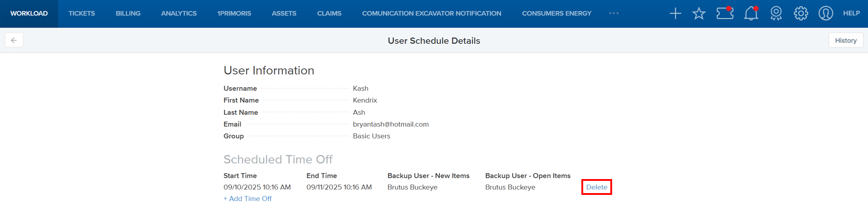
Task: Open settings via the gear icon
Action: [801, 14]
